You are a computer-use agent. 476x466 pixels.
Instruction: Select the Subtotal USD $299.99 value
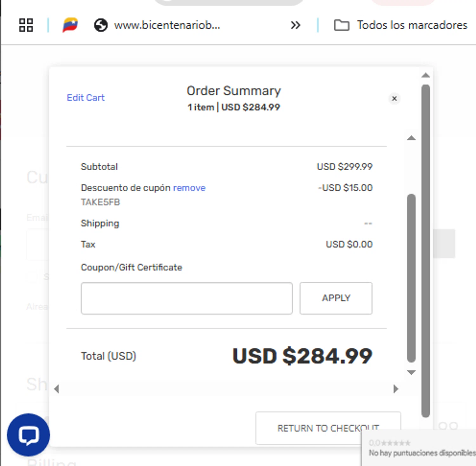345,167
